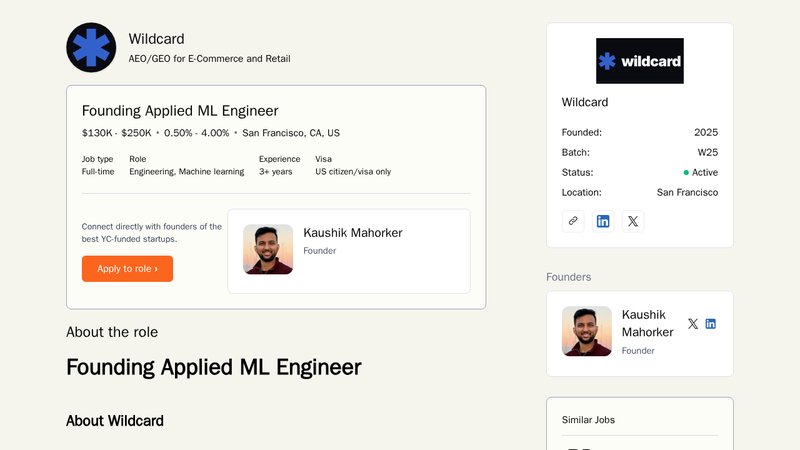This screenshot has width=800, height=450.
Task: Click the About Wildcard heading
Action: tap(115, 421)
